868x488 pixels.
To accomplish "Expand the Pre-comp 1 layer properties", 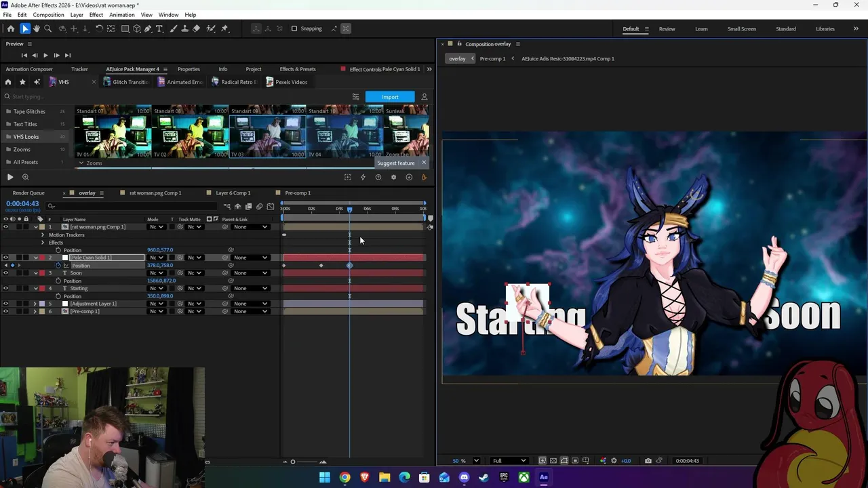I will pos(35,311).
